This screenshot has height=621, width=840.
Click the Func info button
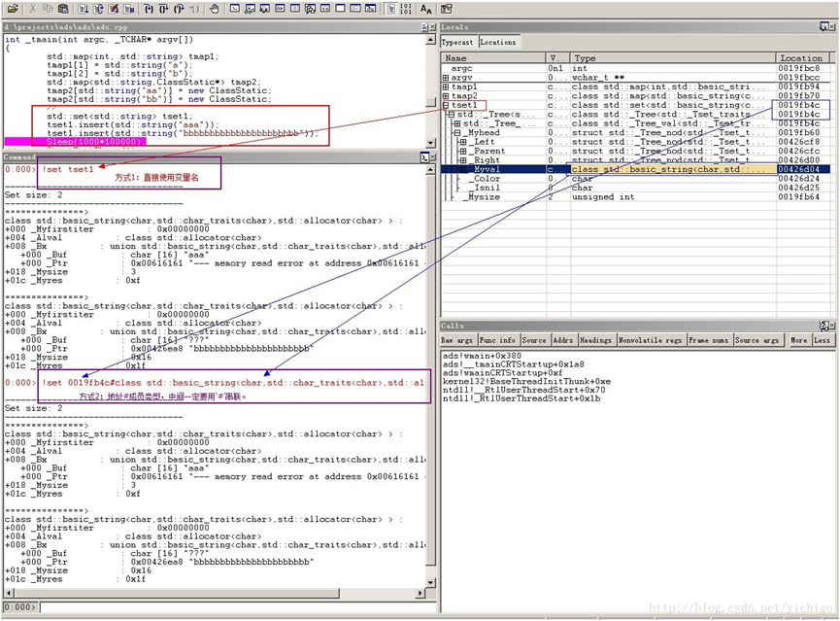[x=497, y=341]
